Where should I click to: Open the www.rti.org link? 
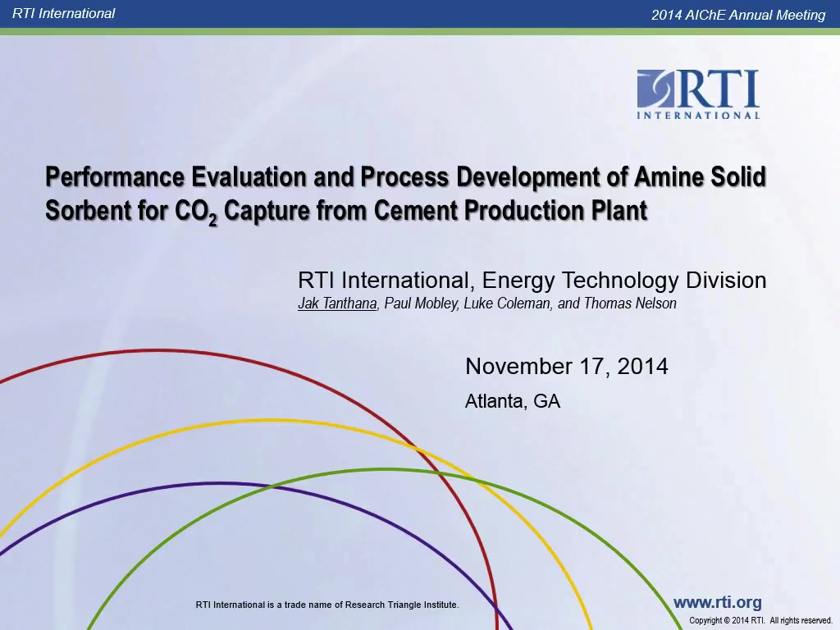[717, 602]
